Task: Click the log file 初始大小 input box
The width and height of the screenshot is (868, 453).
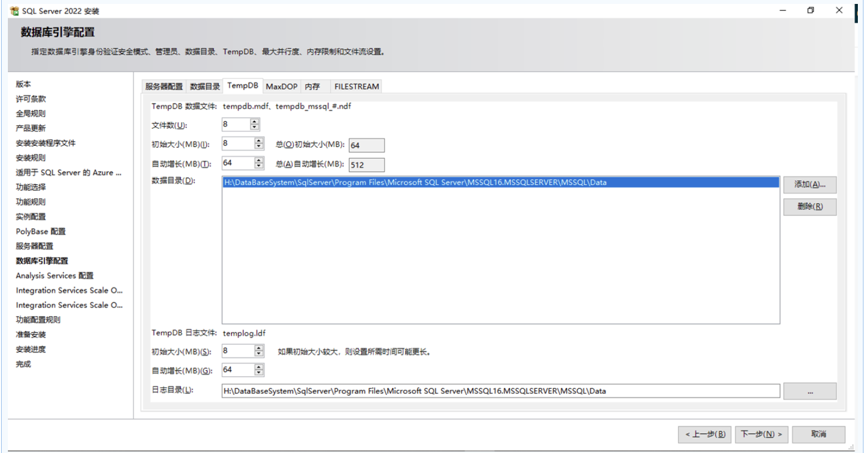Action: coord(238,351)
